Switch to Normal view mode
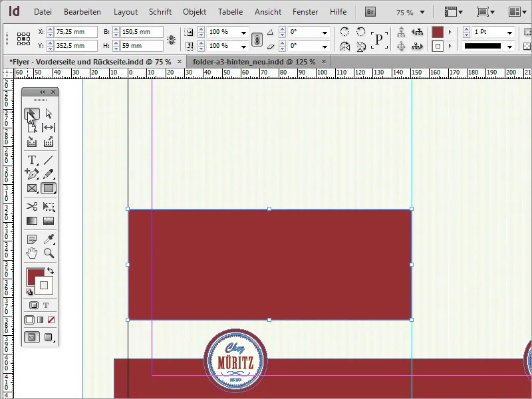The width and height of the screenshot is (532, 399). (x=31, y=337)
